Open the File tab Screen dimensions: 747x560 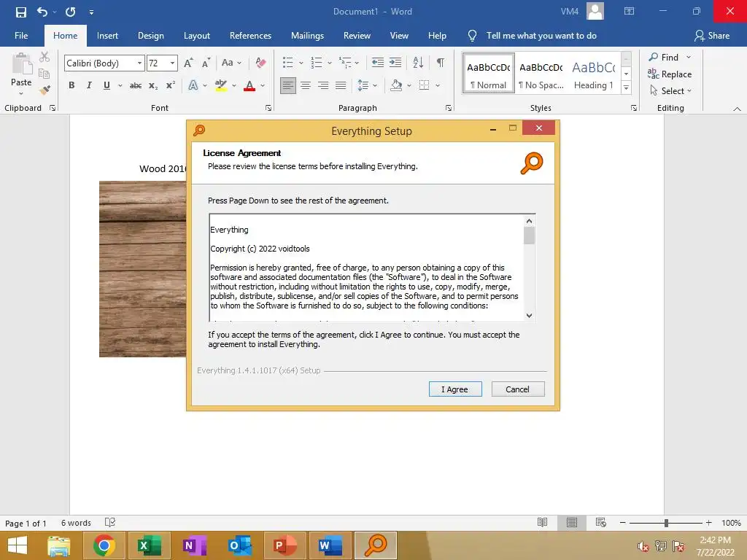21,36
